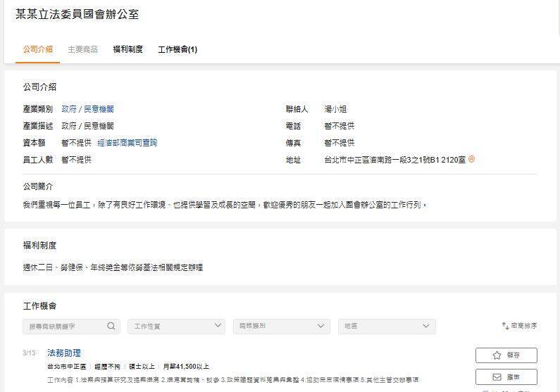The height and width of the screenshot is (392, 560).
Task: Click the contact name 湯小姐
Action: (x=335, y=109)
